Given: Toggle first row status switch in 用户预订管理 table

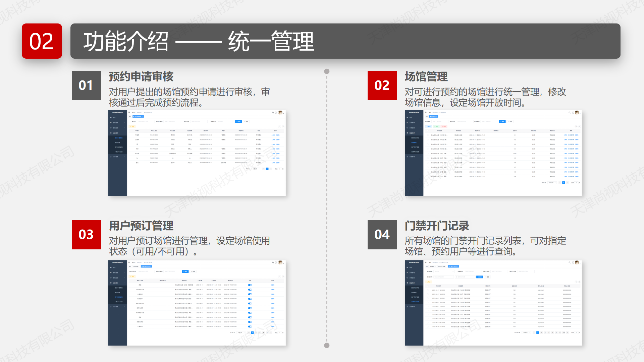Looking at the screenshot, I should (x=250, y=285).
